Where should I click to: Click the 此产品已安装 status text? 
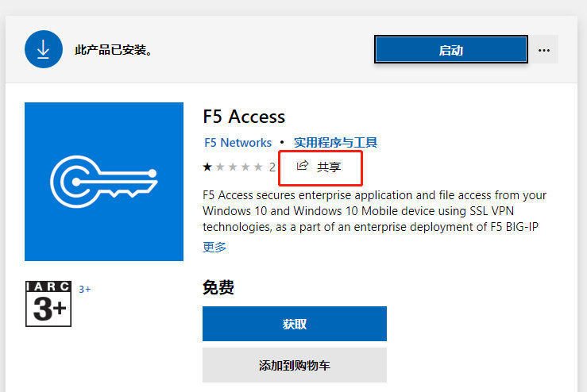point(114,50)
